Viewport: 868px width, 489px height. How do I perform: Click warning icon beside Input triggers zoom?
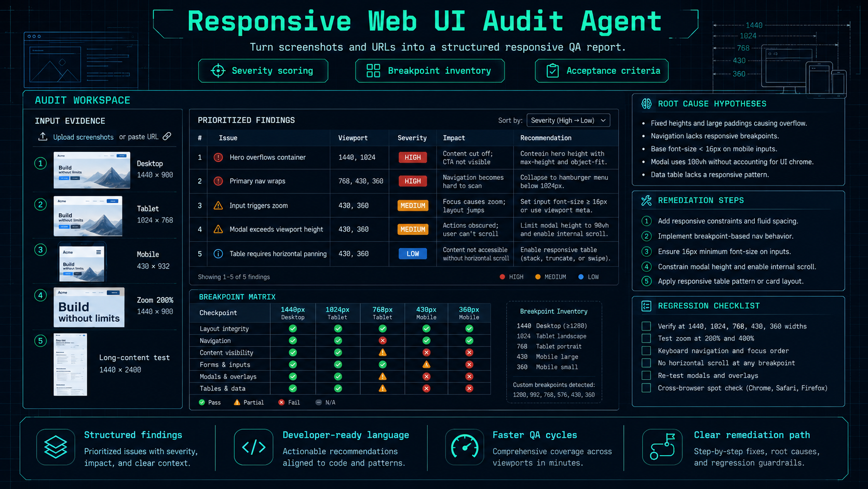point(218,206)
